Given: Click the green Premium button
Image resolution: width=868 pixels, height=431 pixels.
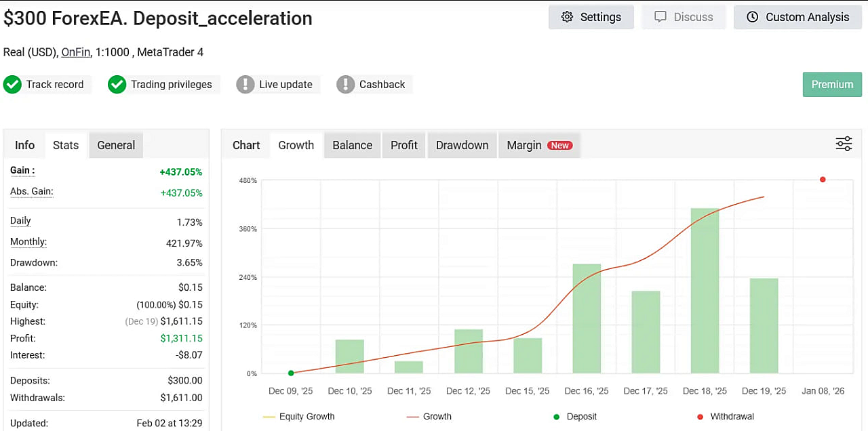Looking at the screenshot, I should pos(832,85).
